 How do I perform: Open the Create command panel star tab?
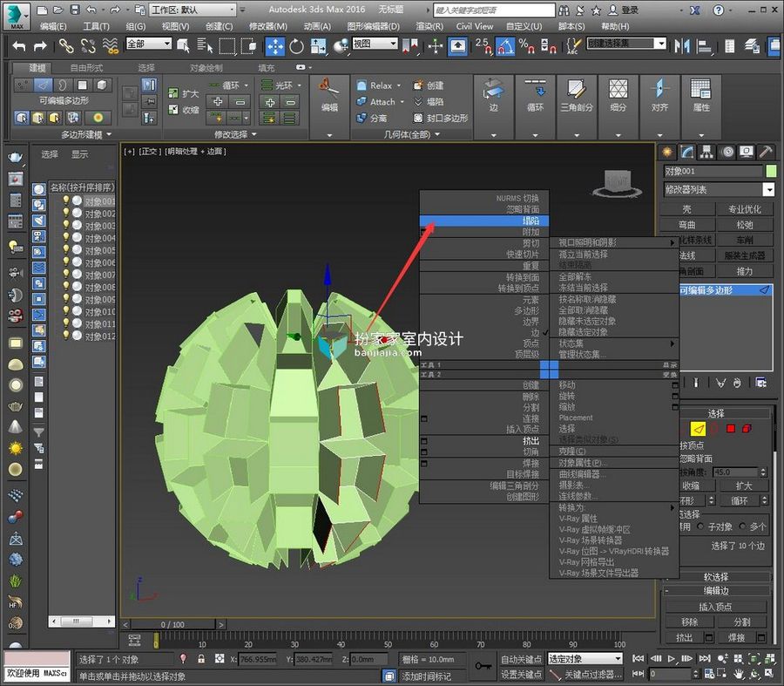click(667, 152)
